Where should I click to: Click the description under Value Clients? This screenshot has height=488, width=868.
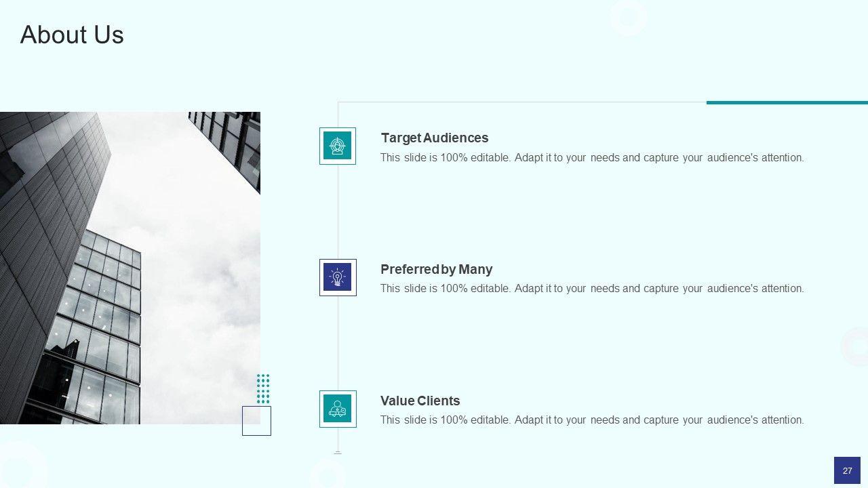[592, 420]
